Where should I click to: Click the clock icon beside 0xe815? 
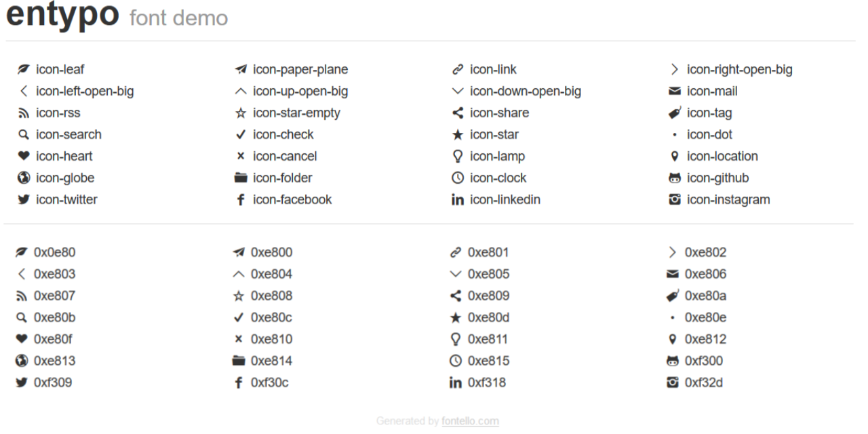(x=456, y=361)
